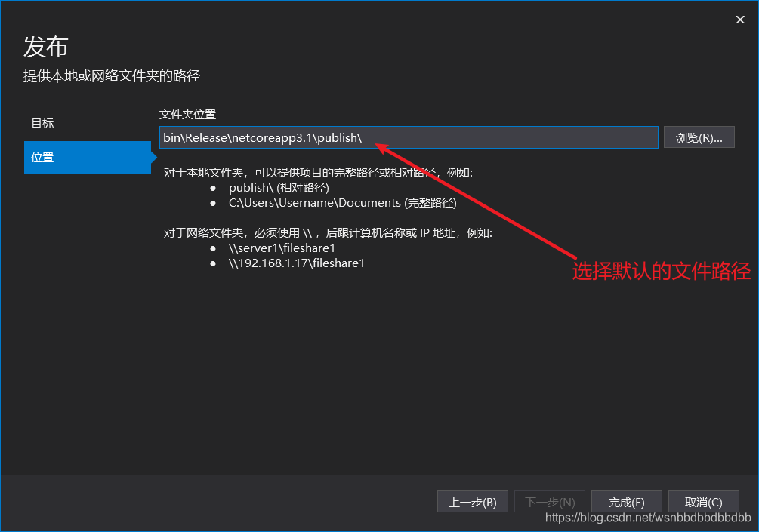Image resolution: width=759 pixels, height=532 pixels.
Task: Click the 完成(F) finish button
Action: click(x=627, y=501)
